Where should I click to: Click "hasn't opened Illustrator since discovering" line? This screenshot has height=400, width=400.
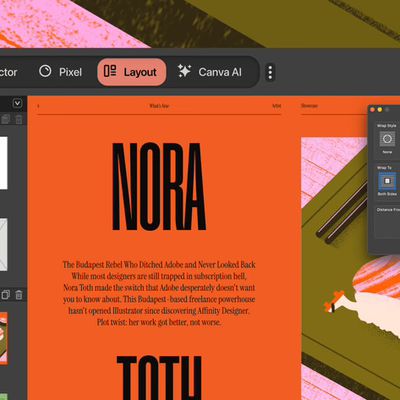(x=159, y=311)
